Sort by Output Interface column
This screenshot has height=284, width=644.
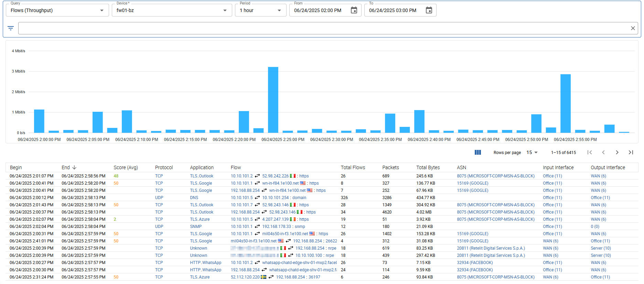[608, 167]
